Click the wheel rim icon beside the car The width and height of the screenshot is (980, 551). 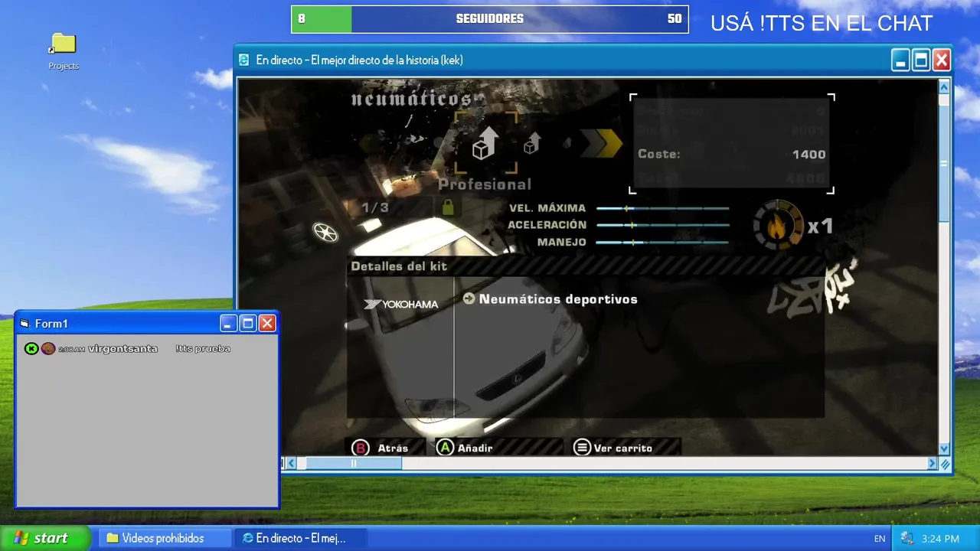[x=325, y=233]
